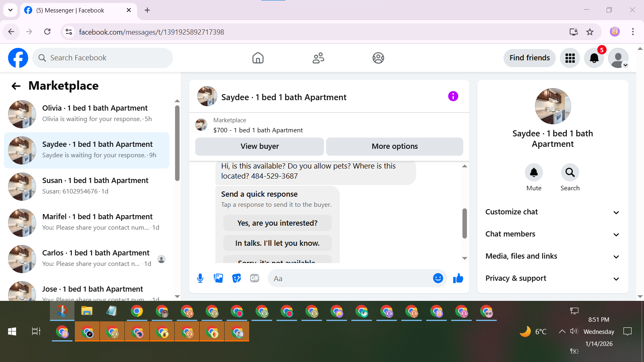Click the message thread scrollbar thumb
This screenshot has width=644, height=362.
click(x=464, y=223)
